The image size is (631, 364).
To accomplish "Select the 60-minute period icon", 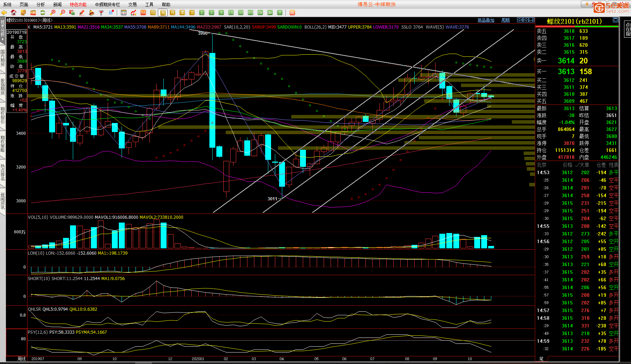I will point(251,13).
